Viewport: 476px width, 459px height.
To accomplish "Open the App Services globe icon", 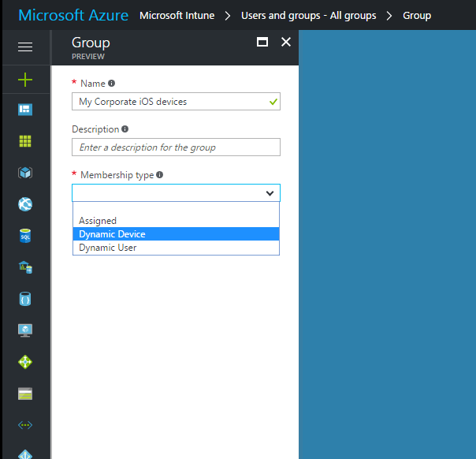I will (25, 204).
